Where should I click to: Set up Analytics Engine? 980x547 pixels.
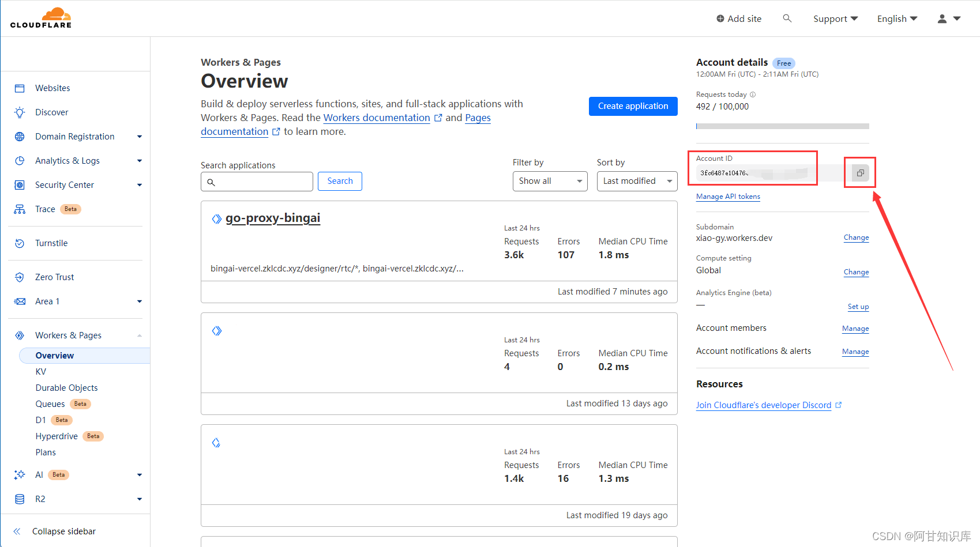858,307
